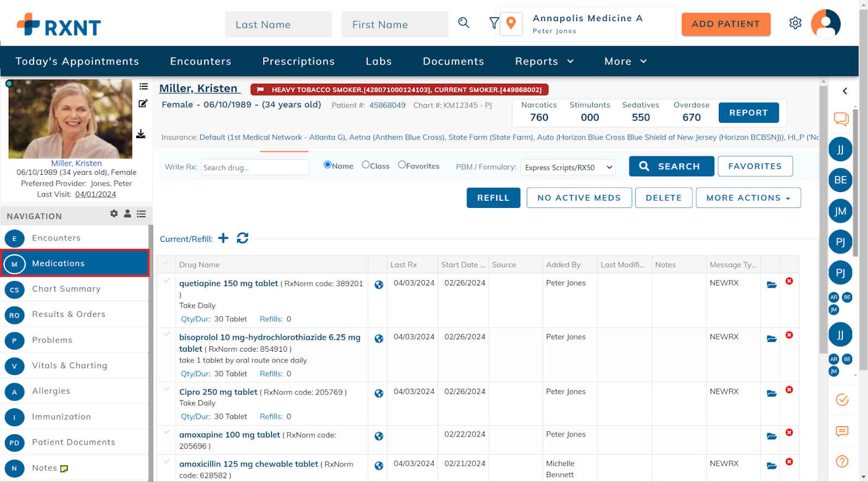Expand the More Actions dropdown
Viewport: 868px width, 482px height.
[748, 198]
